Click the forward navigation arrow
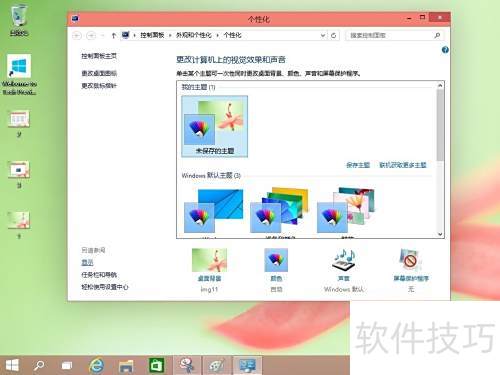 (x=91, y=35)
